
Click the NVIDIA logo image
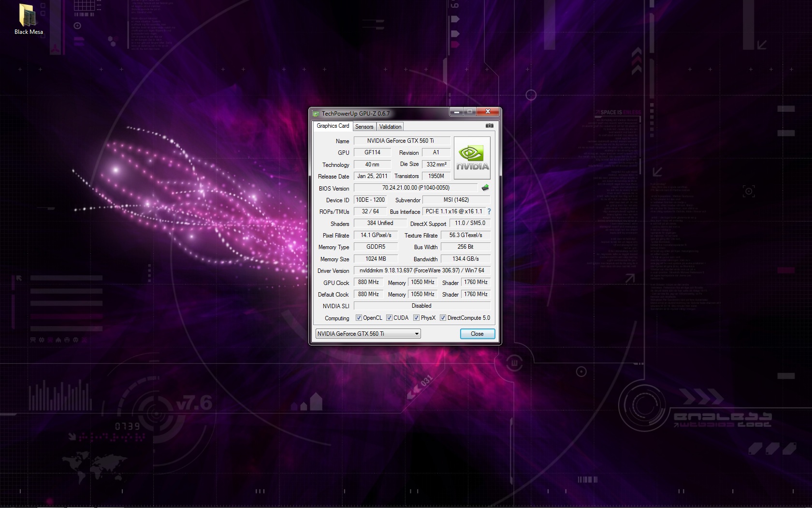[472, 158]
